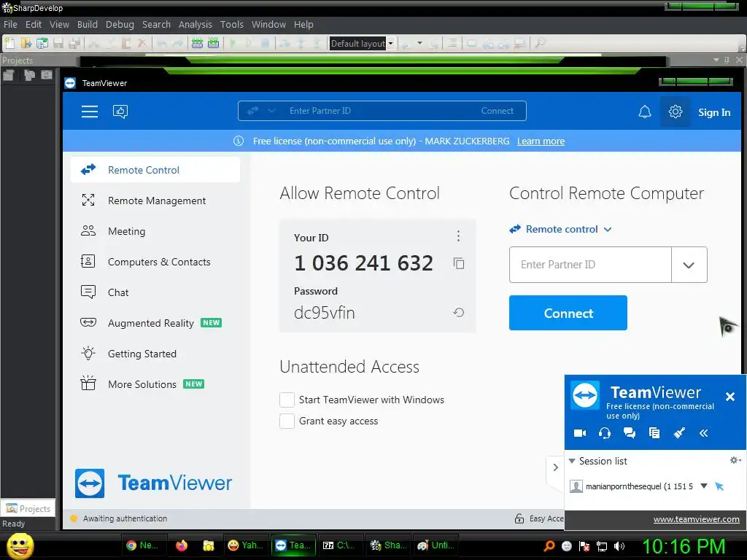This screenshot has height=560, width=747.
Task: Open Firefox from the taskbar
Action: point(182,545)
